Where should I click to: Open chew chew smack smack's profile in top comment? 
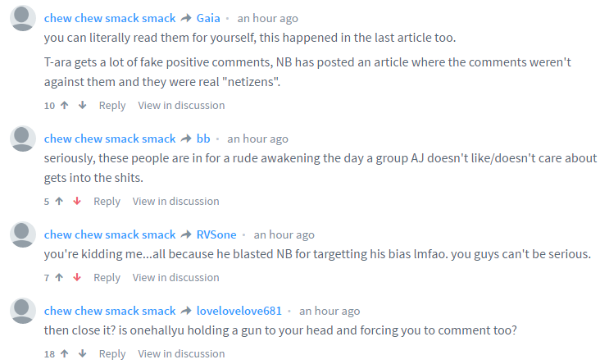click(110, 18)
